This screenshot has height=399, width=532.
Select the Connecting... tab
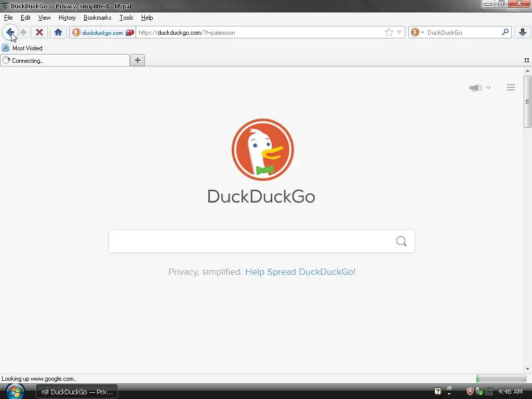point(65,61)
